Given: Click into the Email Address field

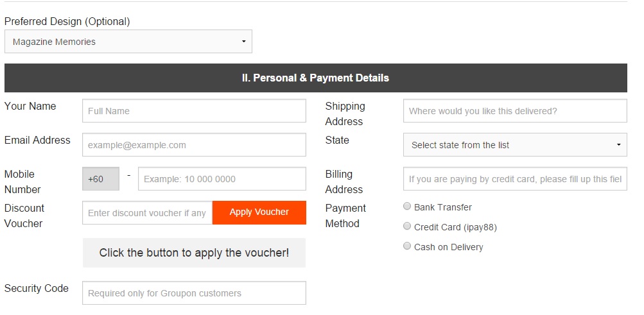Looking at the screenshot, I should [x=194, y=145].
